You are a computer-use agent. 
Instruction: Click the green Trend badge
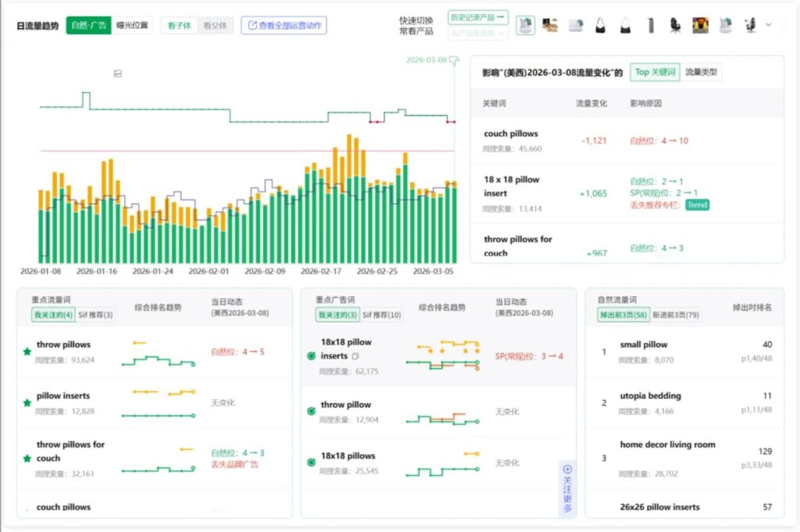(x=697, y=205)
